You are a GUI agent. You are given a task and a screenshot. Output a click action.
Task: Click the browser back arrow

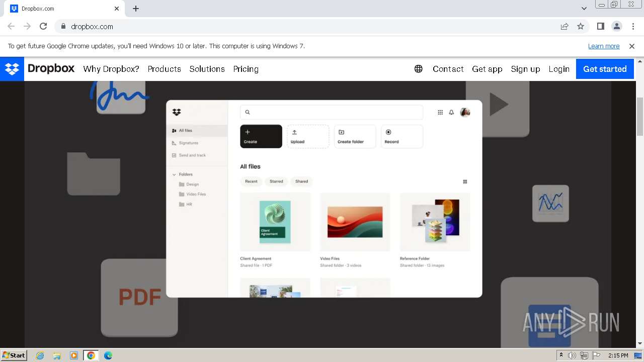coord(11,26)
